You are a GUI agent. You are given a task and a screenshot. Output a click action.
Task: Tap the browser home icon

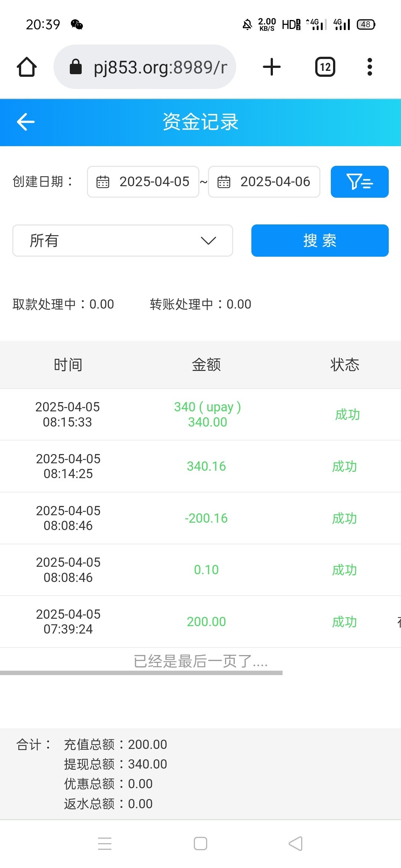pyautogui.click(x=27, y=67)
